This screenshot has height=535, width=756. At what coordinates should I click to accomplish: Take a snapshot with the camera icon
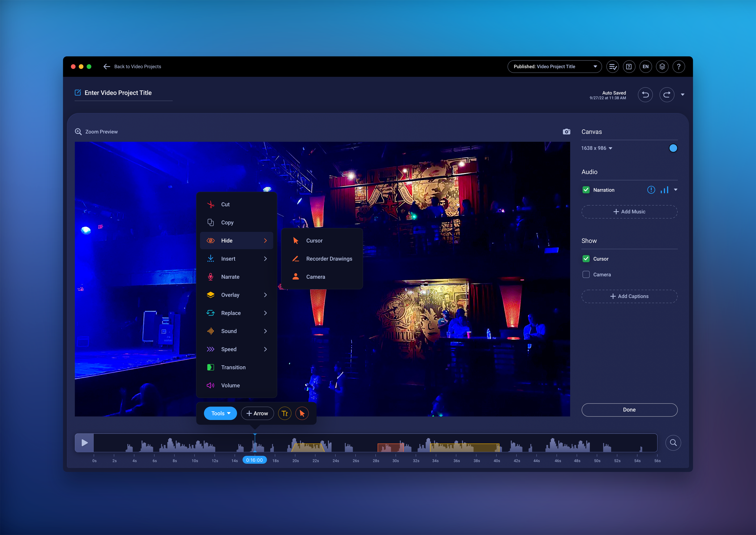567,131
